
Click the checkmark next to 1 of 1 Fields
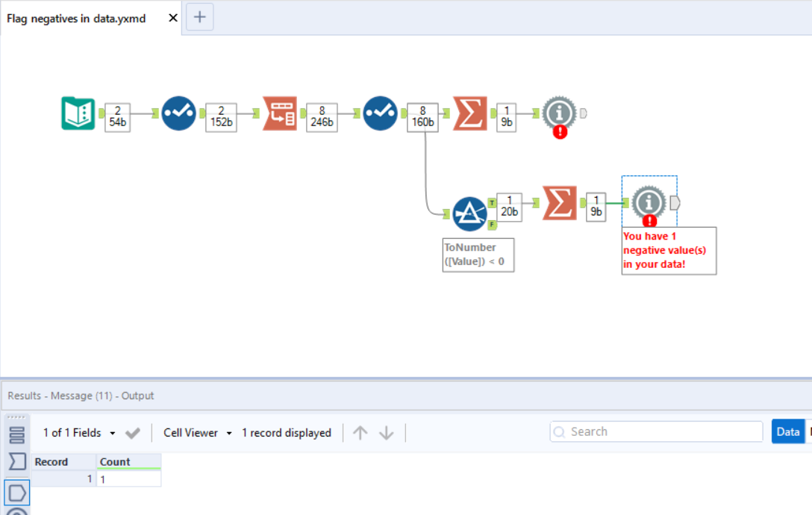pos(134,432)
